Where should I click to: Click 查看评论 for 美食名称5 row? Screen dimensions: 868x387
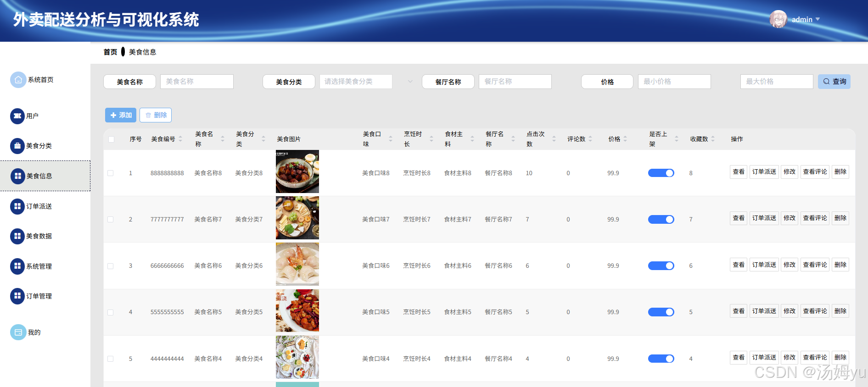815,311
